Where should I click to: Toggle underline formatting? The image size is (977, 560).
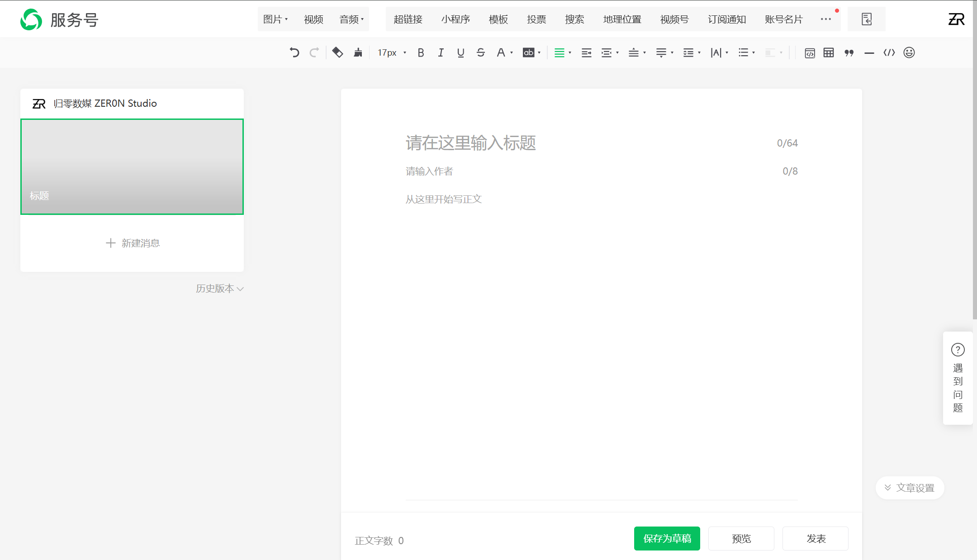[x=460, y=52]
